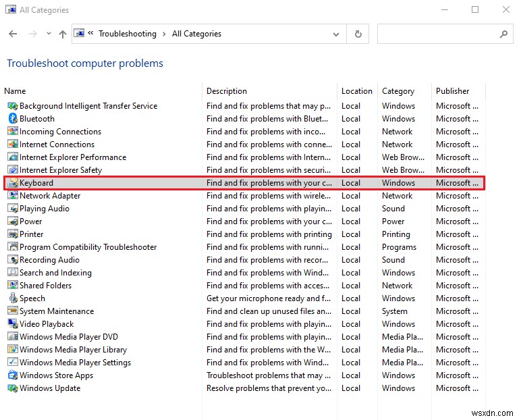Image resolution: width=521 pixels, height=420 pixels.
Task: Open Program Compatibility Troubleshooter
Action: point(88,247)
